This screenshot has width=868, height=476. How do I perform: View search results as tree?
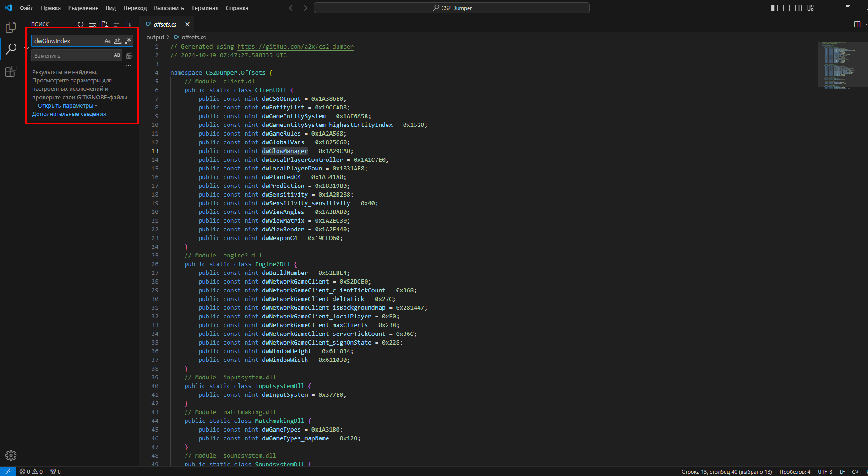coord(116,24)
